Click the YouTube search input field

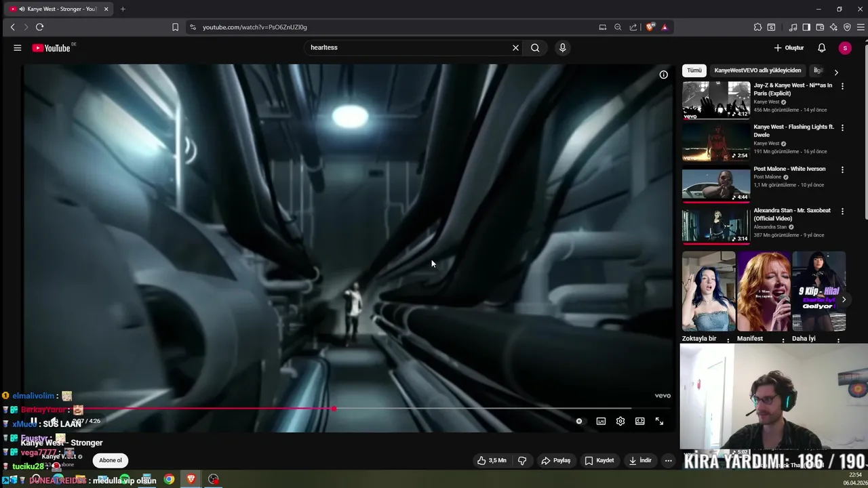[407, 47]
